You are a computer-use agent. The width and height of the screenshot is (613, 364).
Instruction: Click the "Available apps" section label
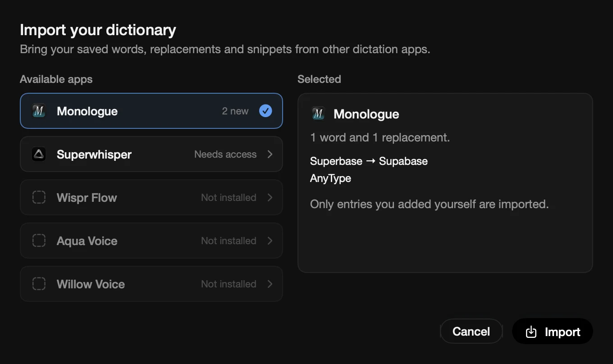[x=56, y=79]
